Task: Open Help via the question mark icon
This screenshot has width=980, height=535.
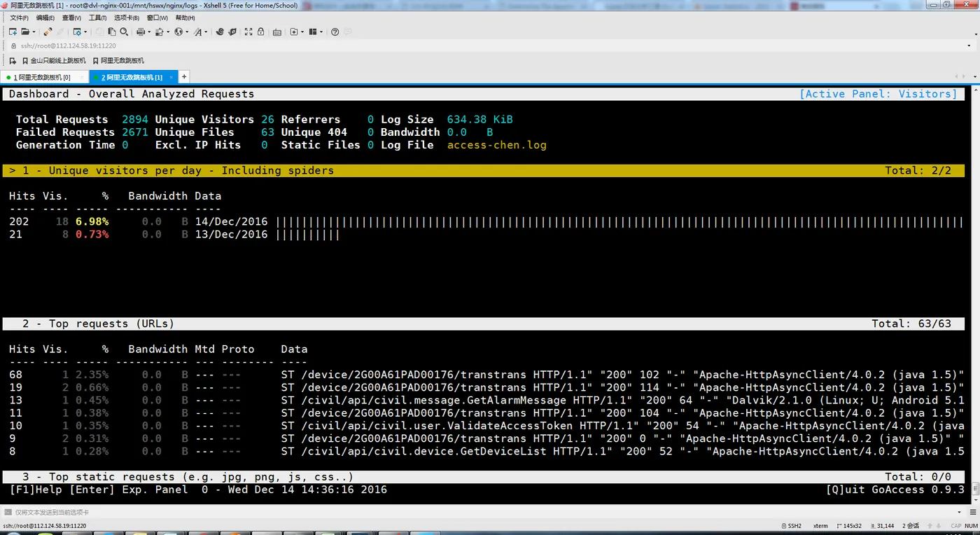Action: [x=335, y=32]
